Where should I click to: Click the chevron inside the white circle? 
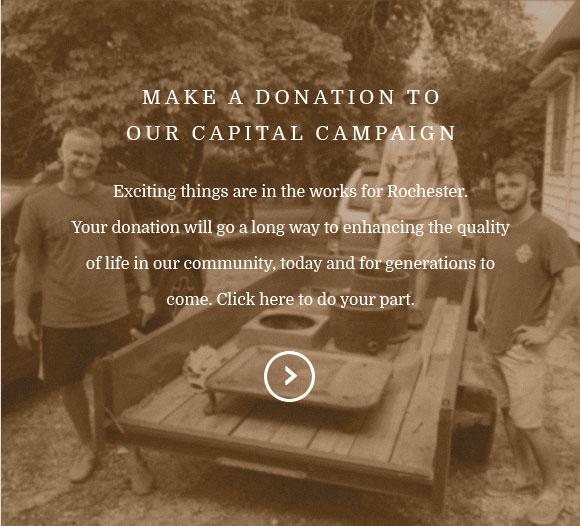[291, 376]
